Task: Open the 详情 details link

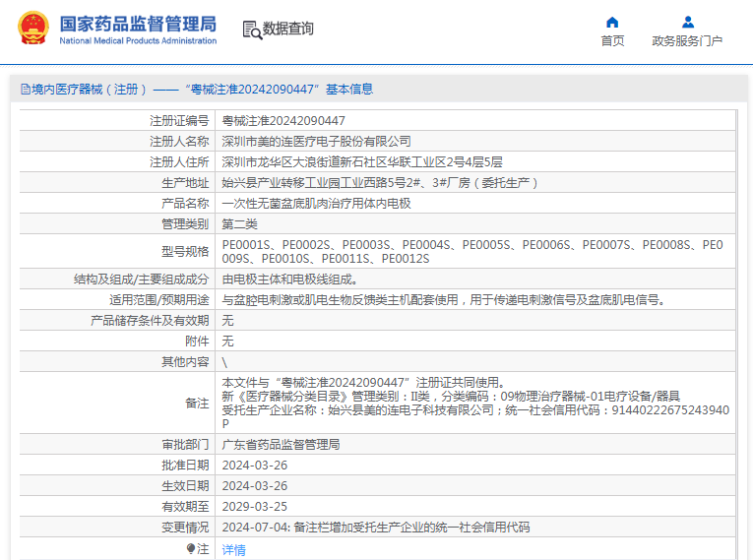Action: click(x=234, y=549)
